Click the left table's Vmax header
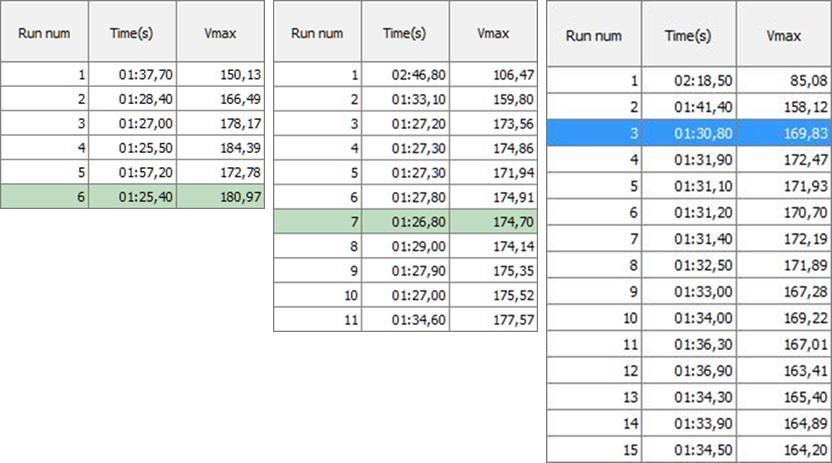Viewport: 832px width, 463px height. 221,32
